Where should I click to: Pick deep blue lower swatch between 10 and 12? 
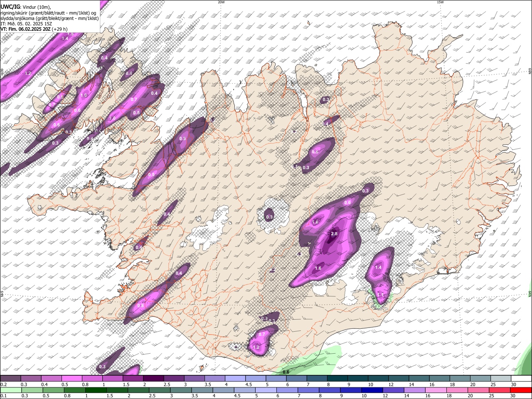[372, 390]
